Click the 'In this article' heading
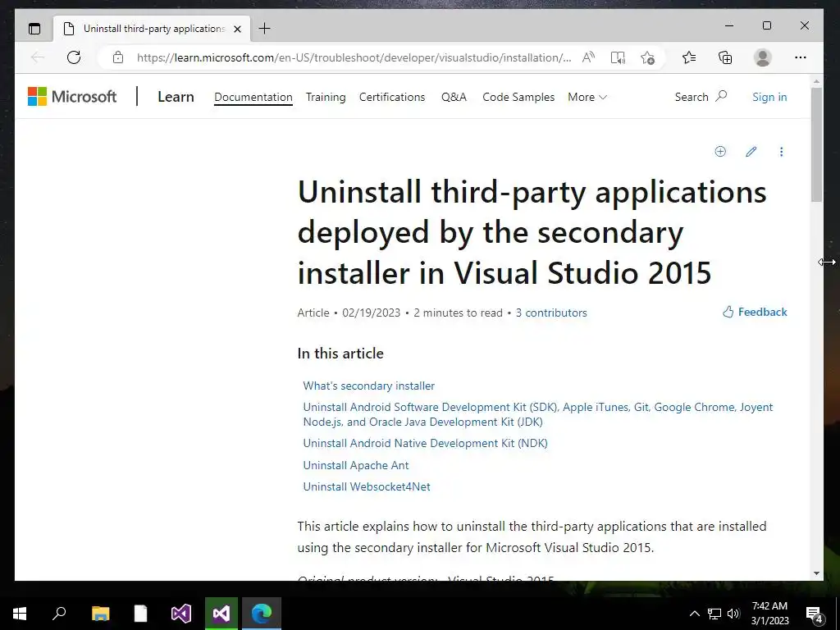 pyautogui.click(x=340, y=354)
